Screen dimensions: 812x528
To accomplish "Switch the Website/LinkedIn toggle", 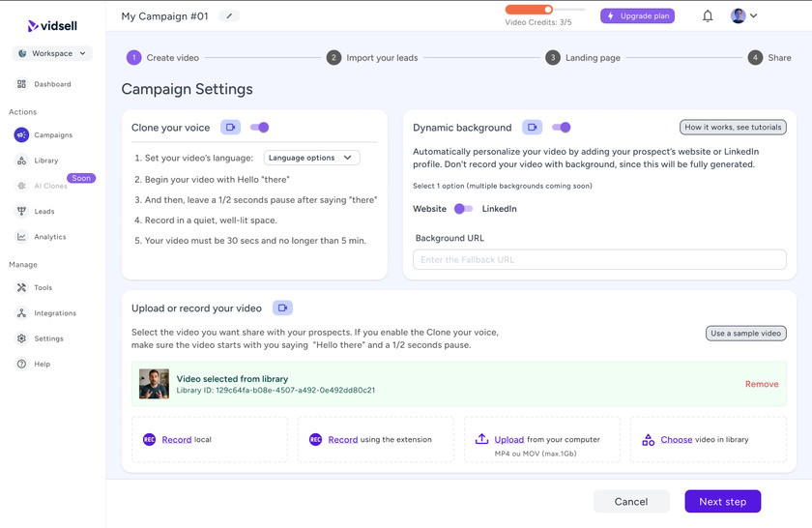I will 464,209.
